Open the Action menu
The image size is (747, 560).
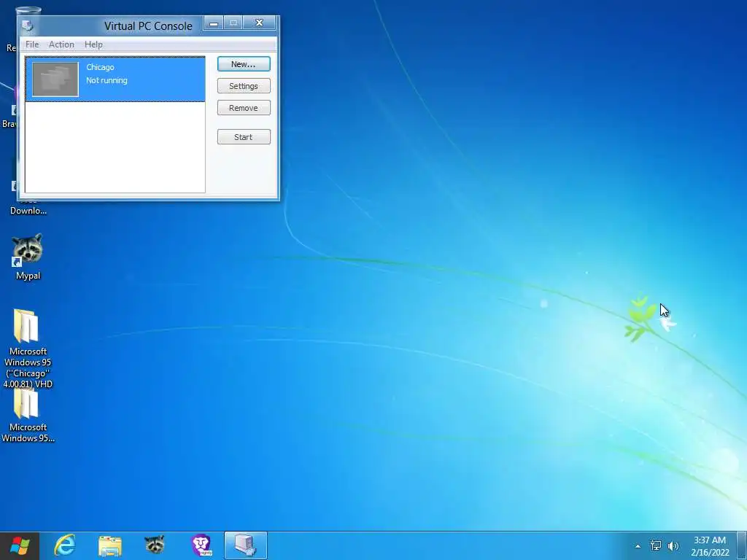click(61, 44)
